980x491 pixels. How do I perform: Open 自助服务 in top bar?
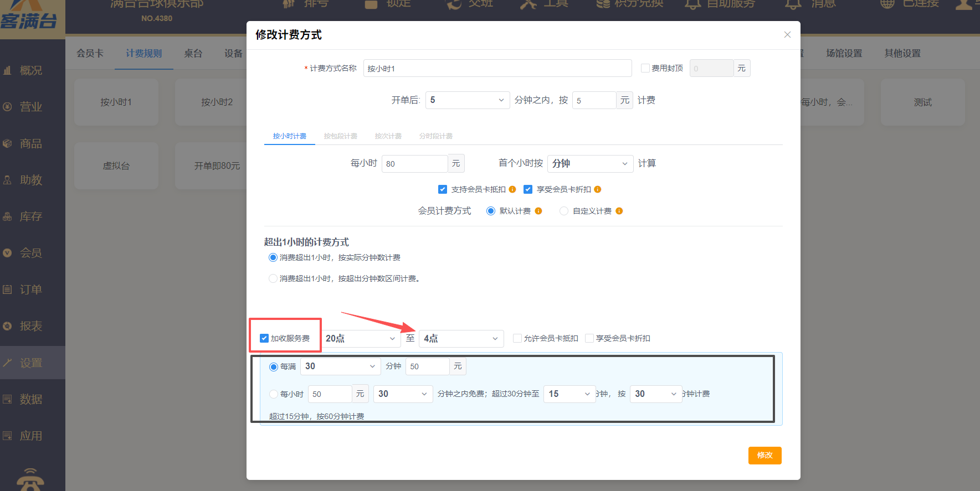[x=720, y=4]
